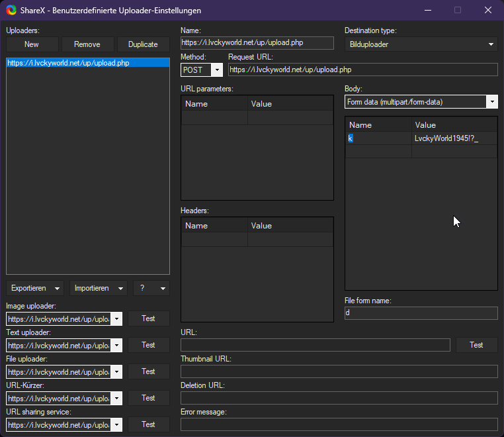This screenshot has width=504, height=437.
Task: Click the first Headers Name cell
Action: tap(215, 239)
